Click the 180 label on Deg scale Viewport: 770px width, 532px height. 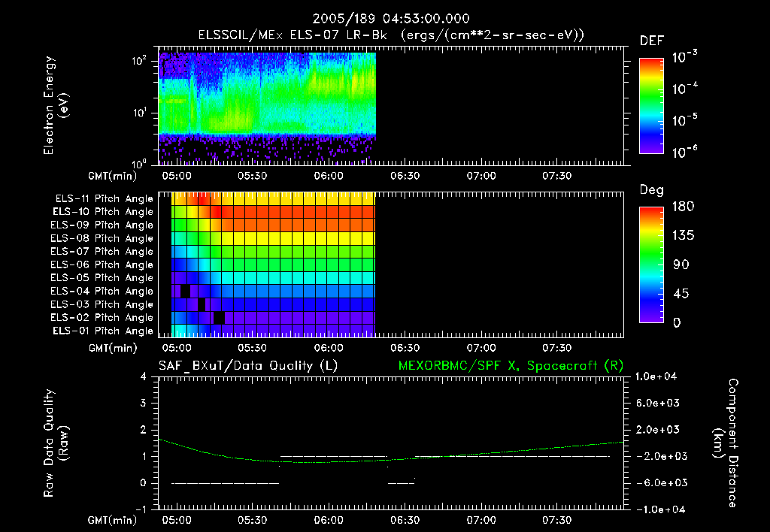coord(683,206)
